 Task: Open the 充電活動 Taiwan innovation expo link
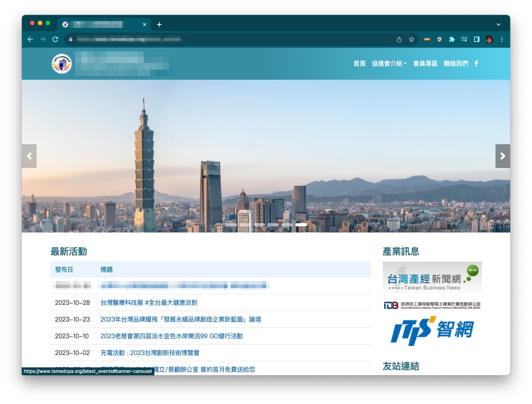[x=150, y=353]
